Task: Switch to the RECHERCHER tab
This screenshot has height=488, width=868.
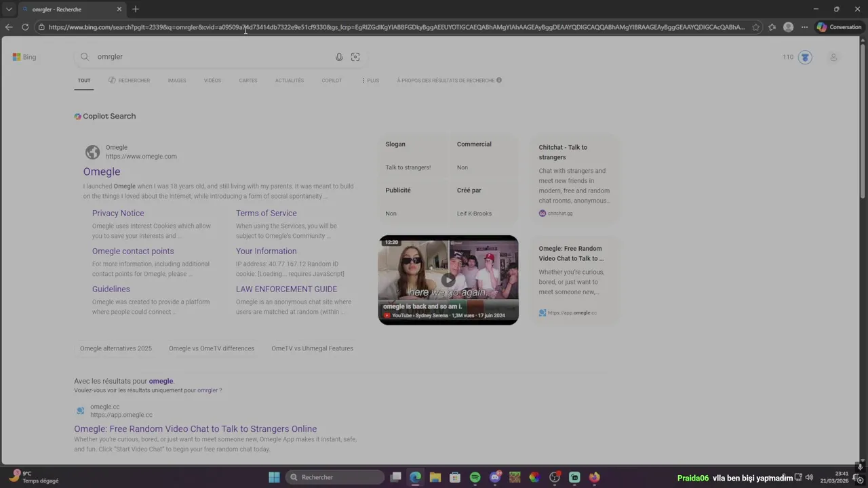Action: click(130, 80)
